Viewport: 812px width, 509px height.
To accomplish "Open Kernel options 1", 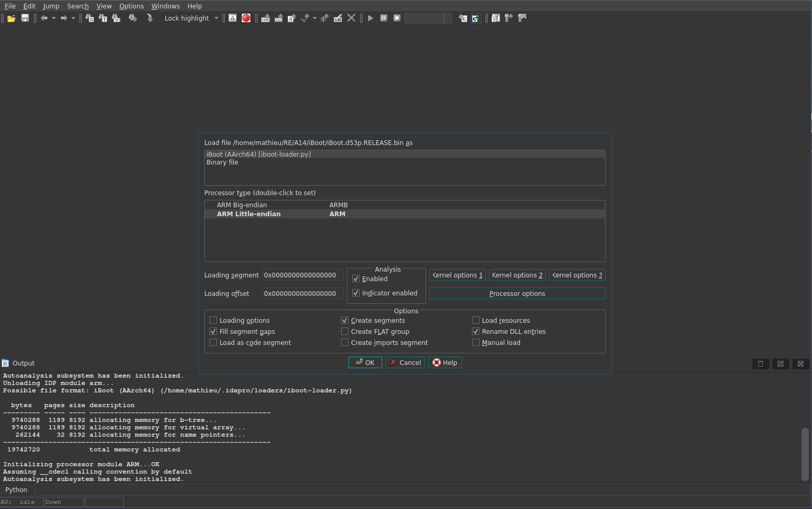I will 457,275.
